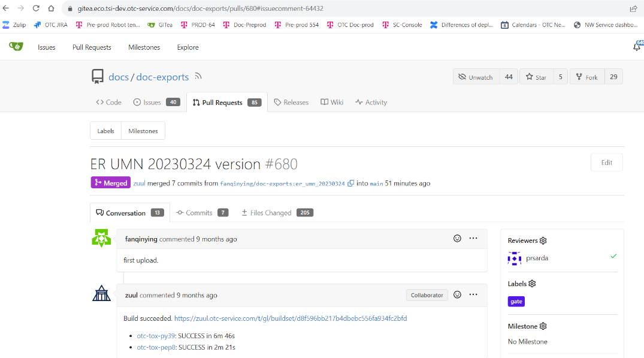This screenshot has width=644, height=358.
Task: Click the Milestone gear icon
Action: pos(543,326)
